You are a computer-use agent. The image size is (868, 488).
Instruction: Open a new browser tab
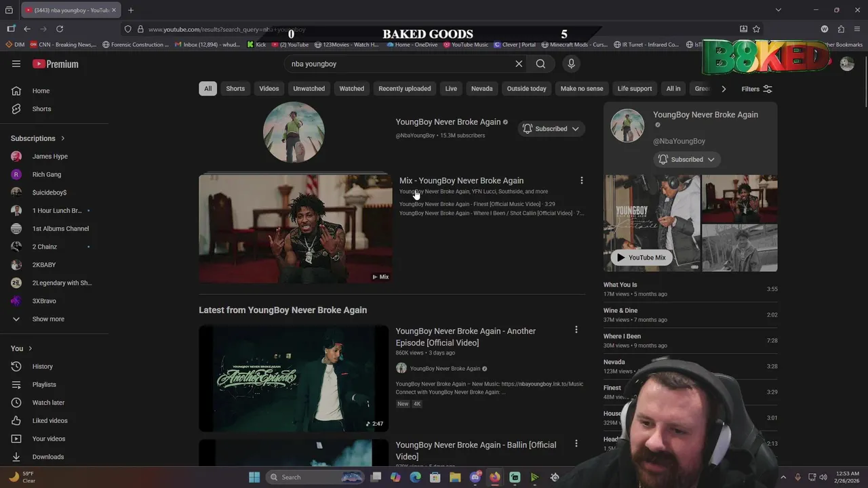[131, 10]
